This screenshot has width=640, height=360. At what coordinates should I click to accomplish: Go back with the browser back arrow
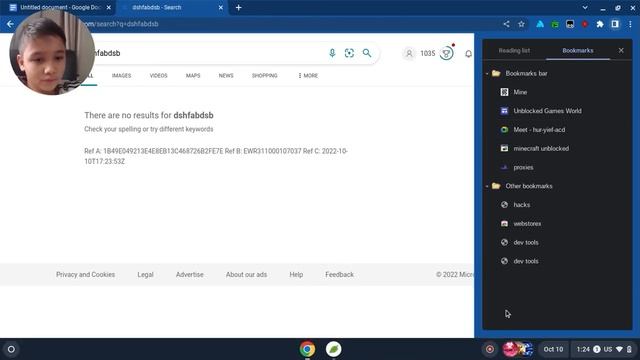coord(10,24)
